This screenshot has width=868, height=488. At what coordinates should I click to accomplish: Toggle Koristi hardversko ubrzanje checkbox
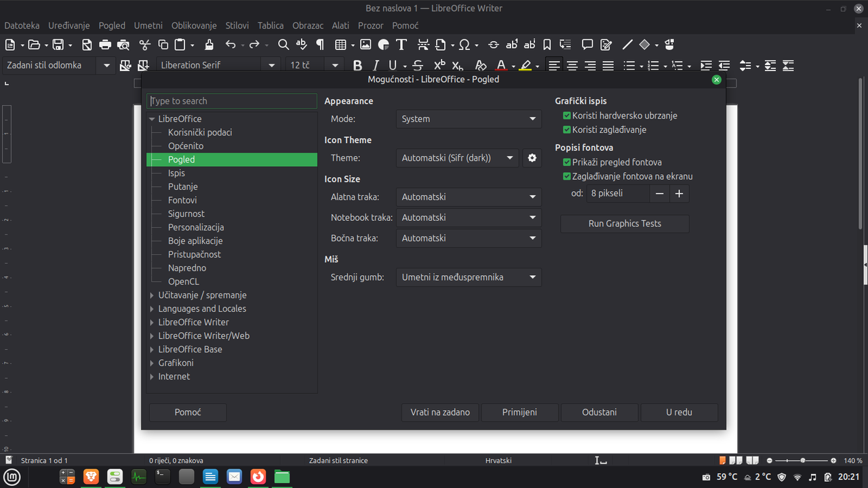(567, 116)
